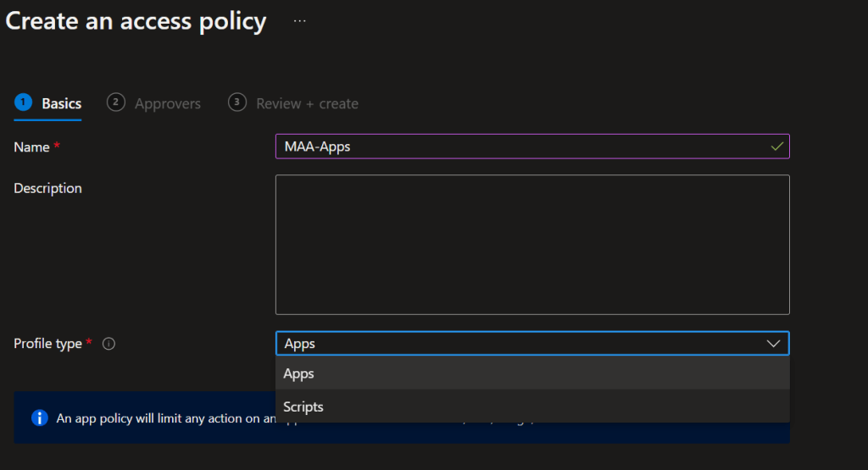Click the Description field label
Image resolution: width=868 pixels, height=470 pixels.
pyautogui.click(x=47, y=188)
